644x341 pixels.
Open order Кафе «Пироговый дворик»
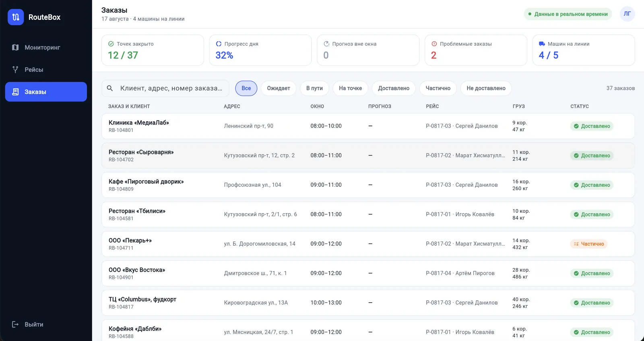point(368,185)
